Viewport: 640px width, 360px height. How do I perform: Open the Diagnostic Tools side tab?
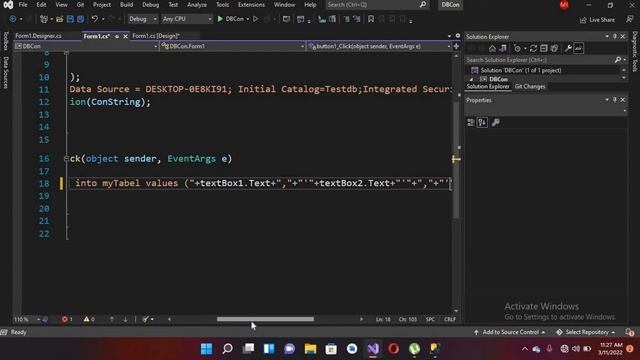point(635,51)
